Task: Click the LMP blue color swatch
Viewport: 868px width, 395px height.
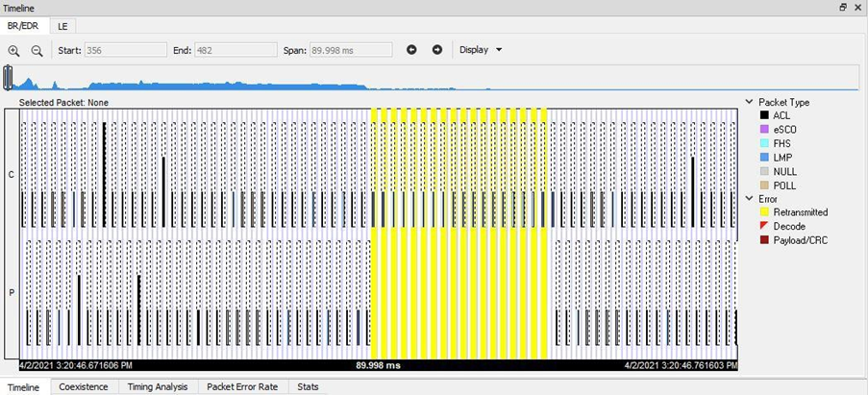Action: 764,158
